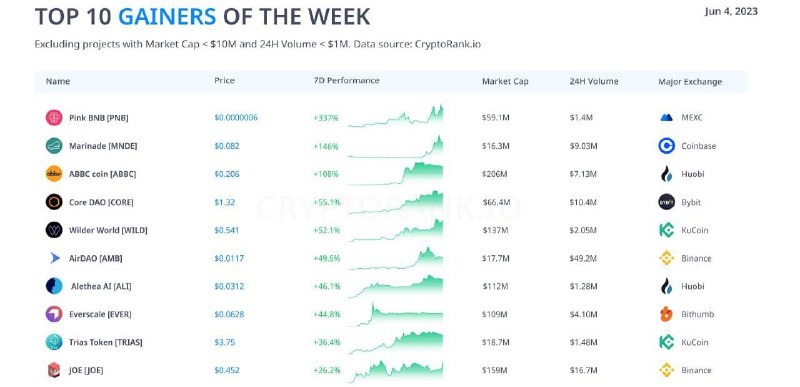
Task: Sort by the Market Cap column header
Action: coord(505,81)
